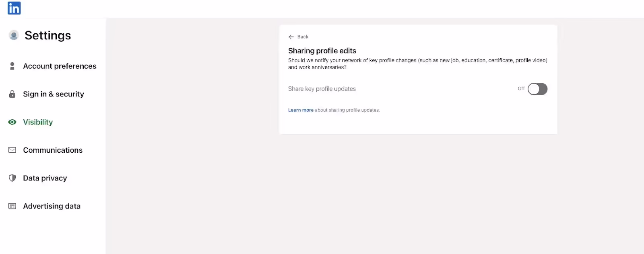Click the Account preferences person icon
This screenshot has width=644, height=254.
(12, 66)
